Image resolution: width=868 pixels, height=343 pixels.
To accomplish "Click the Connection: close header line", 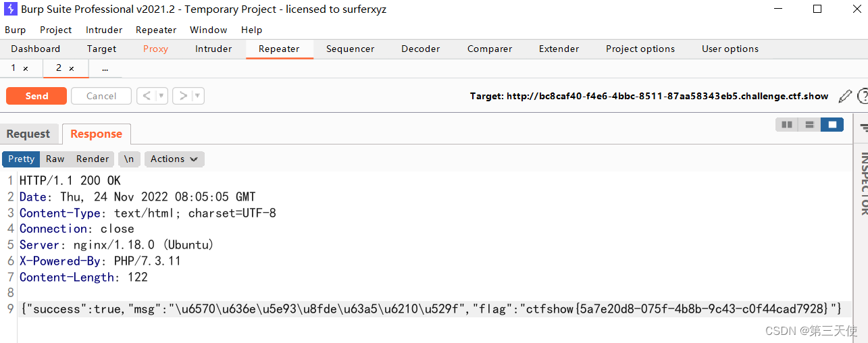I will pyautogui.click(x=77, y=229).
